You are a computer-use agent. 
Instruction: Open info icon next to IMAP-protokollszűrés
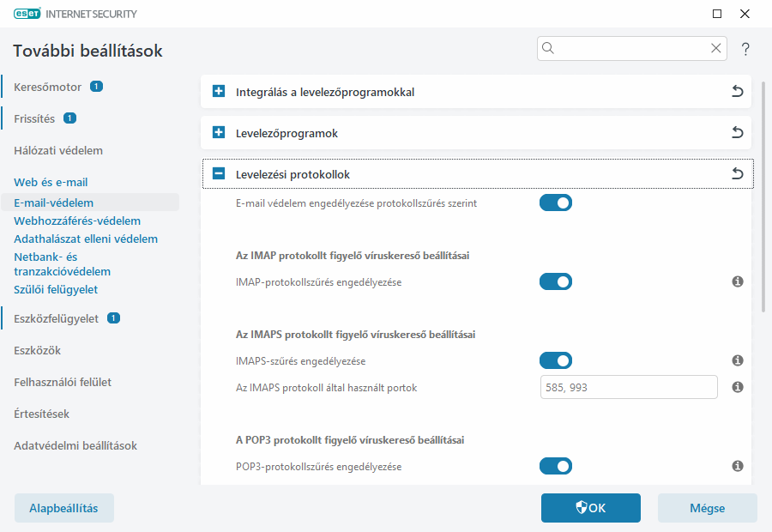(737, 281)
